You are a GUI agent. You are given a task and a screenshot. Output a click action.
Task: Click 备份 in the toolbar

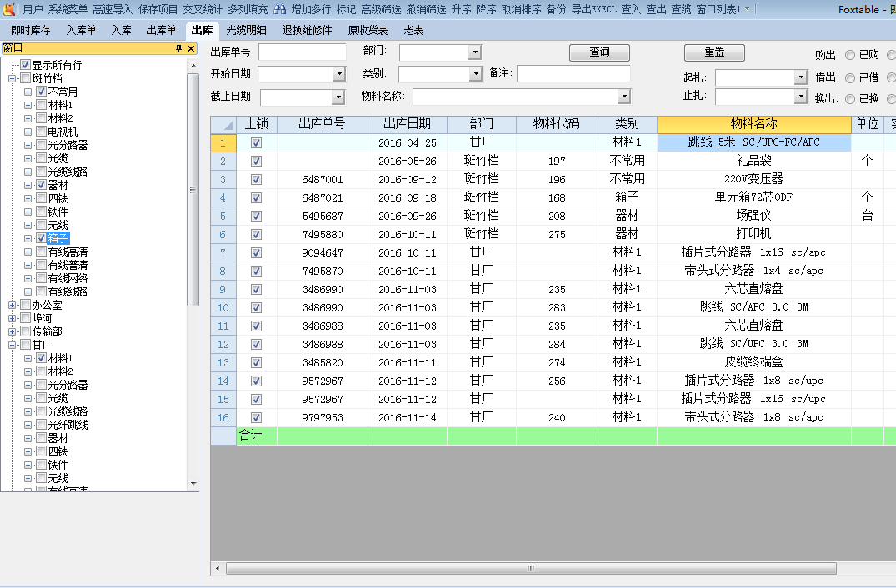(x=556, y=9)
